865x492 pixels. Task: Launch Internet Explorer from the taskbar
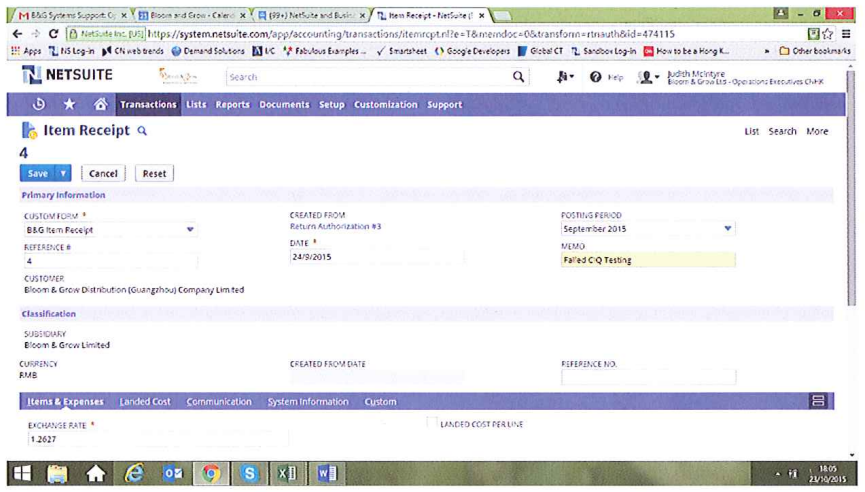coord(134,473)
